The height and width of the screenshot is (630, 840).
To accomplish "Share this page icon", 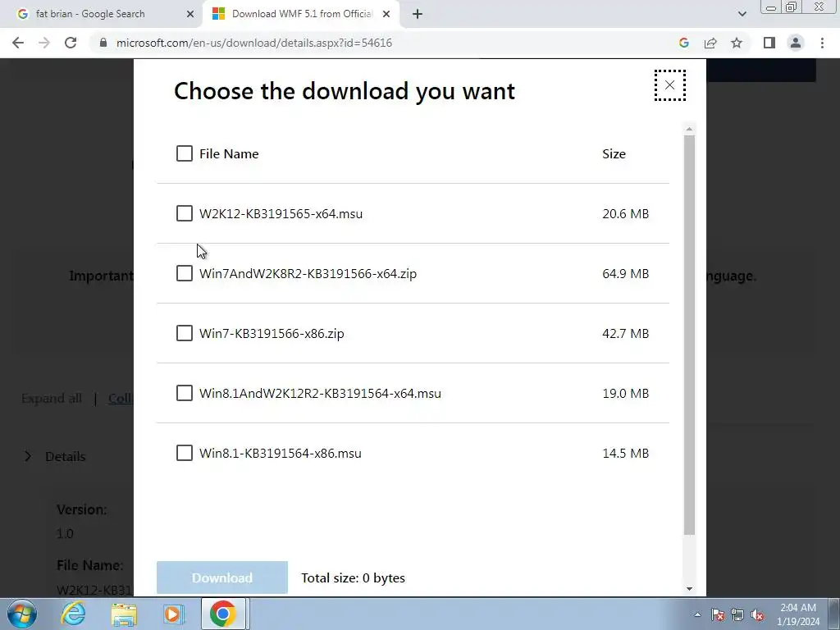I will (710, 43).
